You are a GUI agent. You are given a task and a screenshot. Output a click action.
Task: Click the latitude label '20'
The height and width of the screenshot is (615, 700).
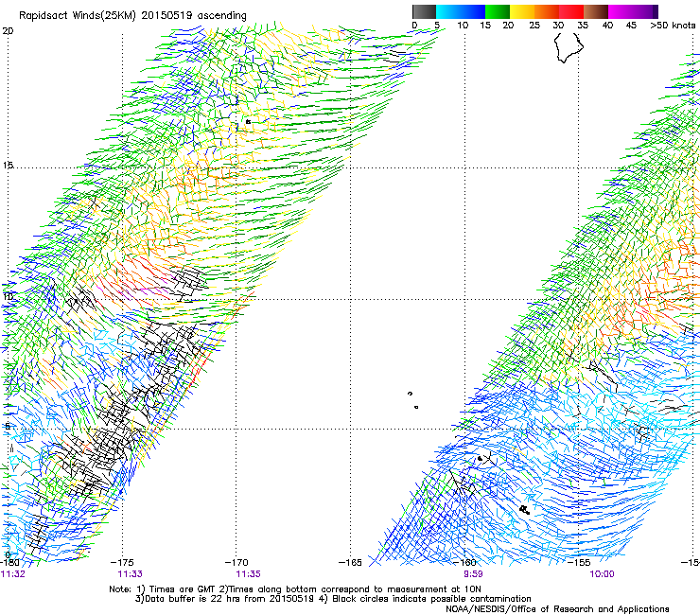[x=8, y=31]
